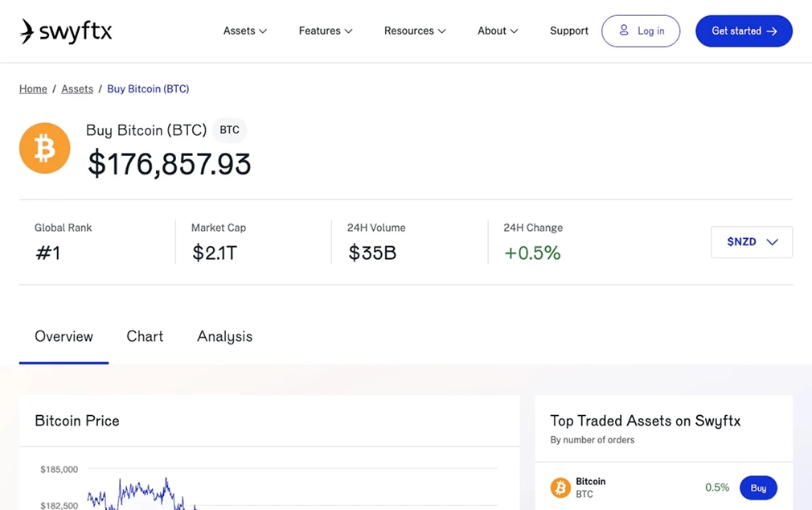Open the $NZD currency selector

tap(752, 242)
